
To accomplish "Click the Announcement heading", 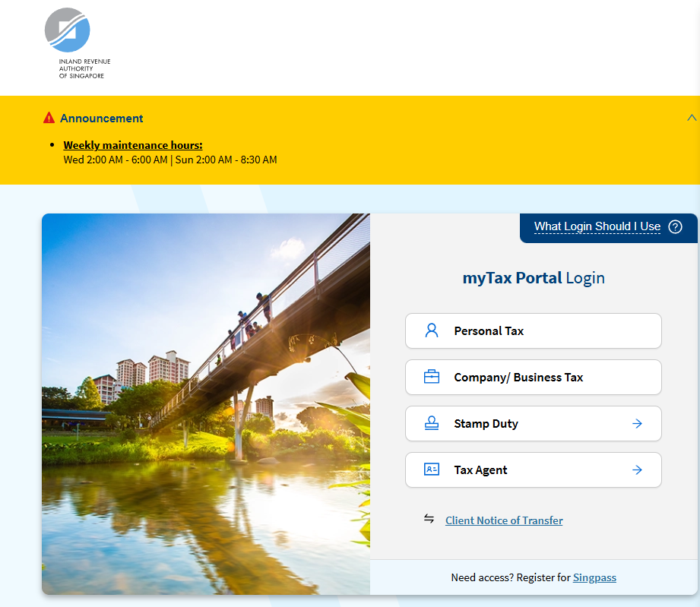I will pos(101,119).
